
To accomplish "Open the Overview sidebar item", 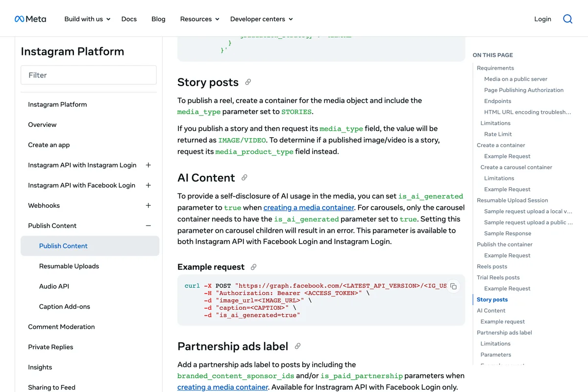I will pos(42,124).
